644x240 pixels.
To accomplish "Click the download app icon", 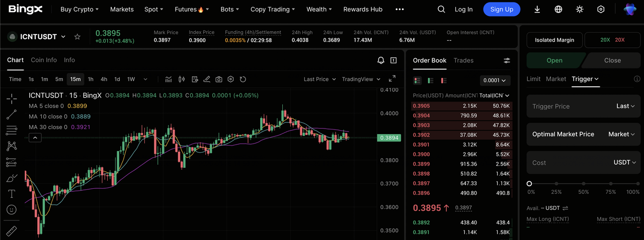I will click(537, 10).
